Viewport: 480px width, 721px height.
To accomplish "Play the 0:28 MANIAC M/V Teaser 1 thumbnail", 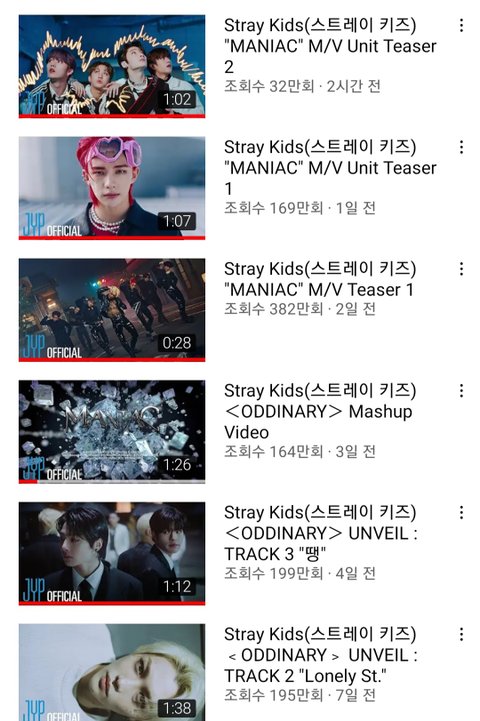I will (x=112, y=310).
